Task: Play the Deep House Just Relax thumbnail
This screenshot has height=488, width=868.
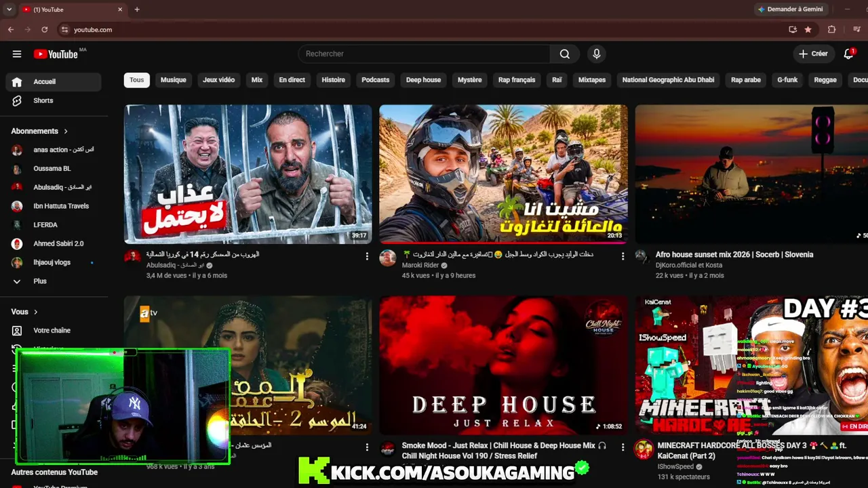Action: coord(503,365)
